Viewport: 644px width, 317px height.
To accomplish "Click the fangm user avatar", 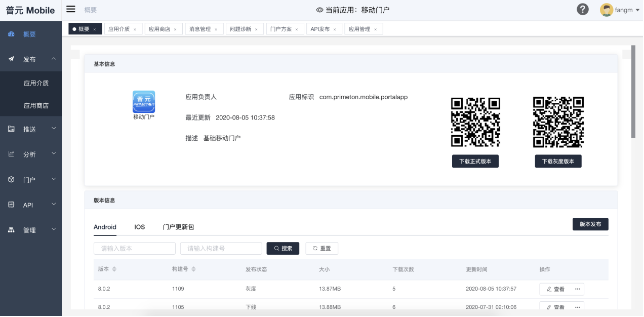I will point(606,10).
